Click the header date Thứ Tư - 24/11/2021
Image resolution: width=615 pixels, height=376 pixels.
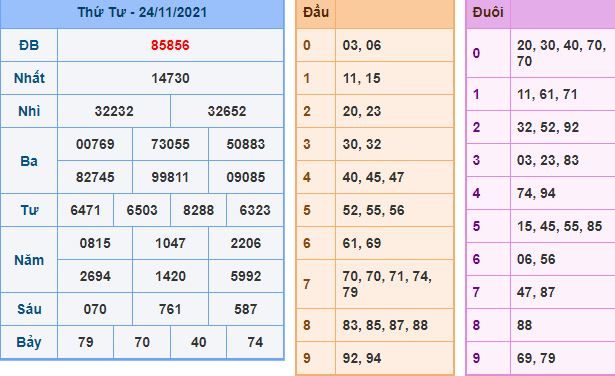point(142,12)
